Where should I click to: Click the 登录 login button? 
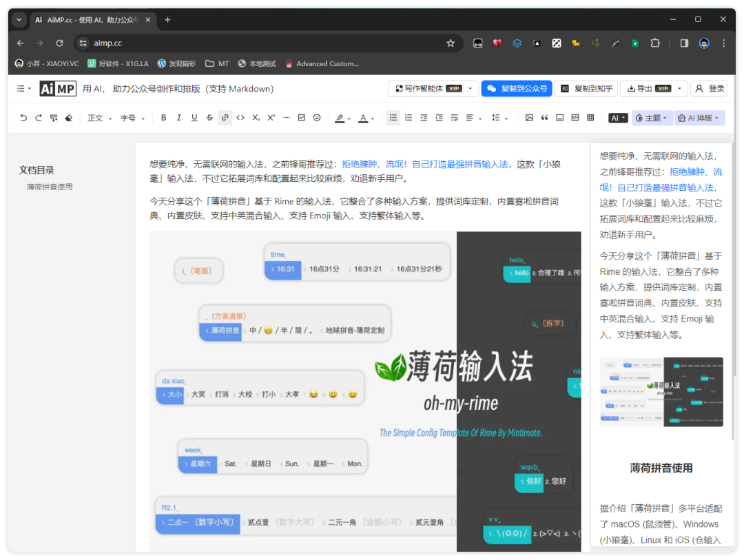710,88
